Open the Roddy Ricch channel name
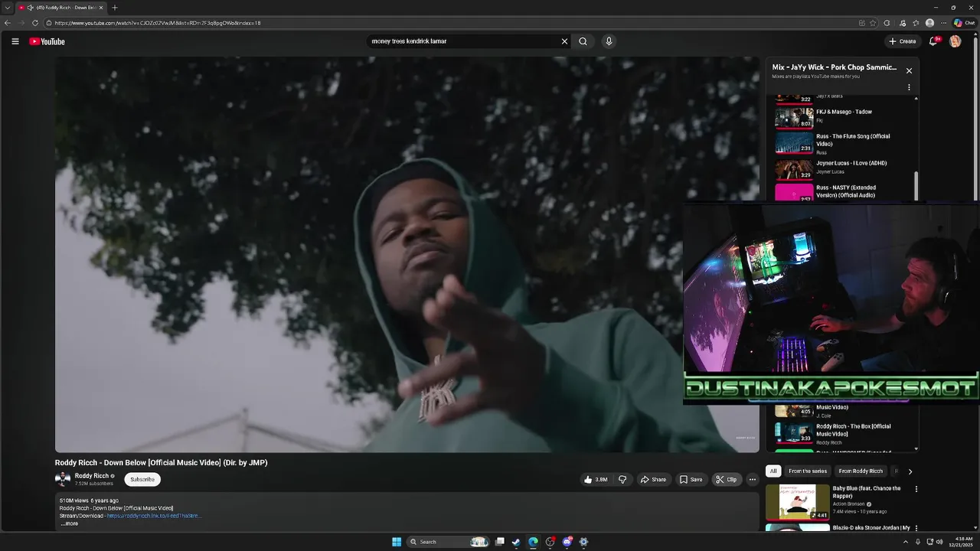980x551 pixels. click(x=92, y=476)
